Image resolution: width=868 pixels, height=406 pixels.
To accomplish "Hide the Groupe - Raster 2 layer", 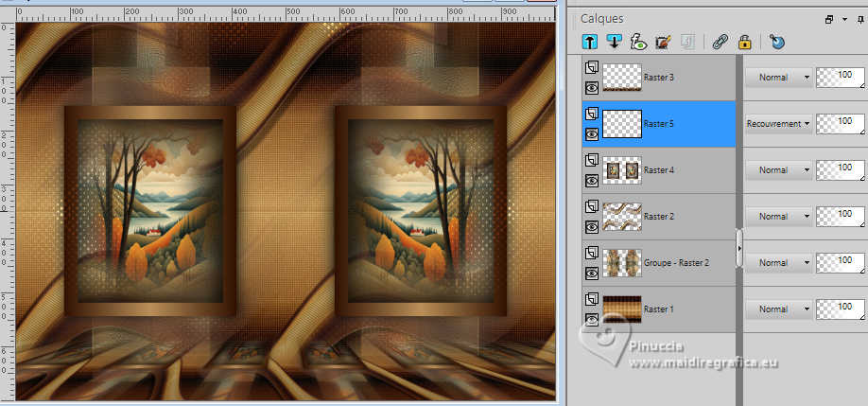I will click(x=591, y=273).
